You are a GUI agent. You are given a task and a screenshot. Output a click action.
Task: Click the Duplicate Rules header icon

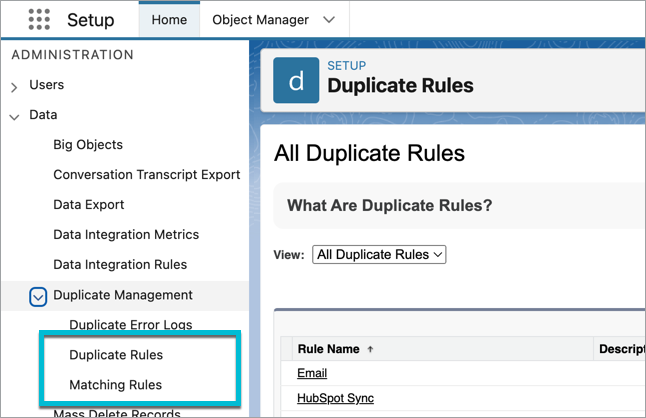[296, 80]
